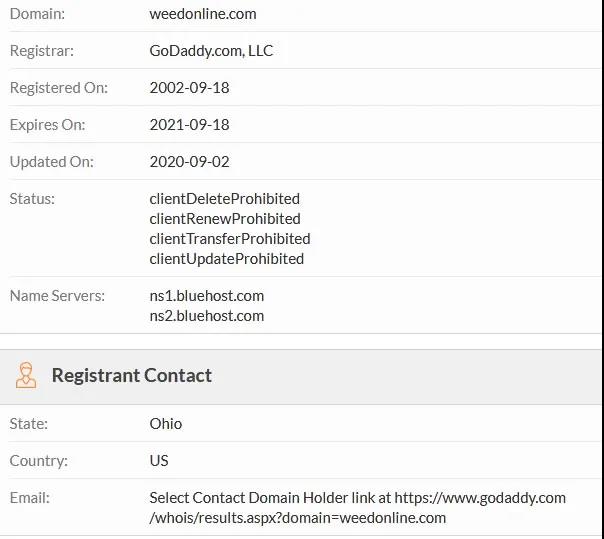The image size is (604, 539).
Task: Click the ns1.bluehost.com name server
Action: point(207,296)
